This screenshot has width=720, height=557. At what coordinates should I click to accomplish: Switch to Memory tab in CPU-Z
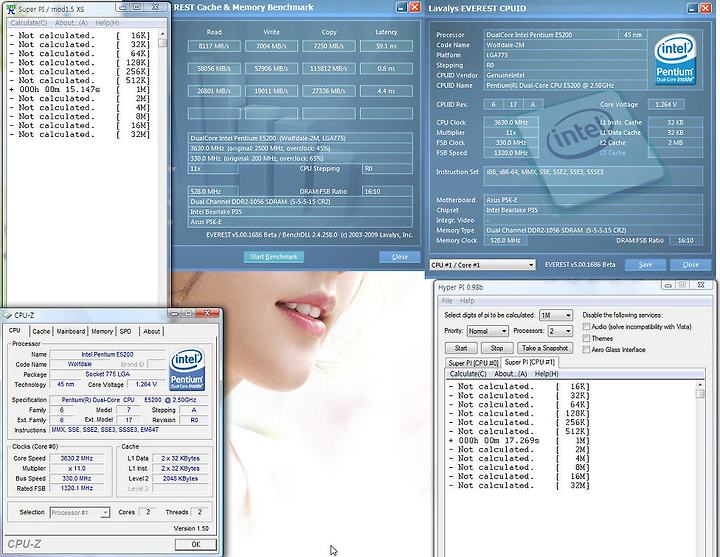coord(102,331)
